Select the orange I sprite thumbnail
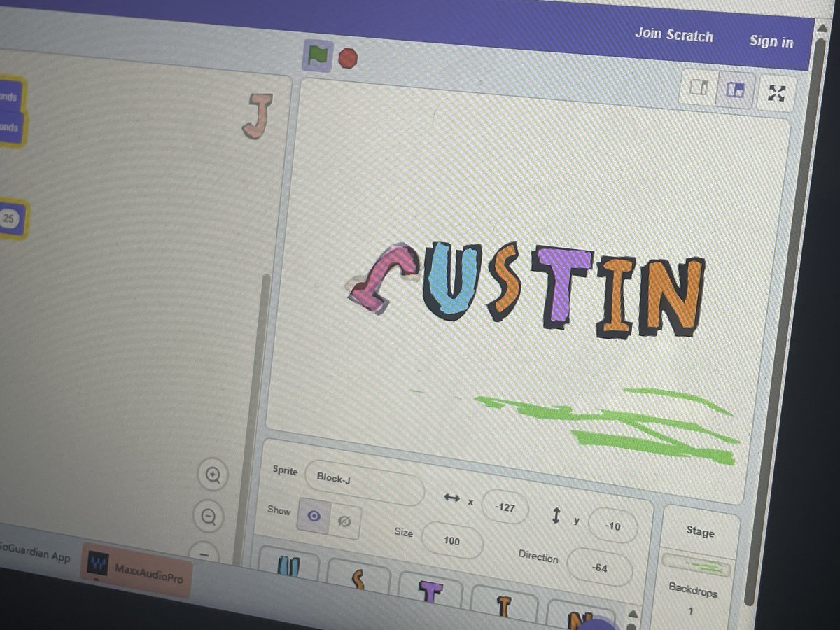Image resolution: width=840 pixels, height=630 pixels. point(504,605)
